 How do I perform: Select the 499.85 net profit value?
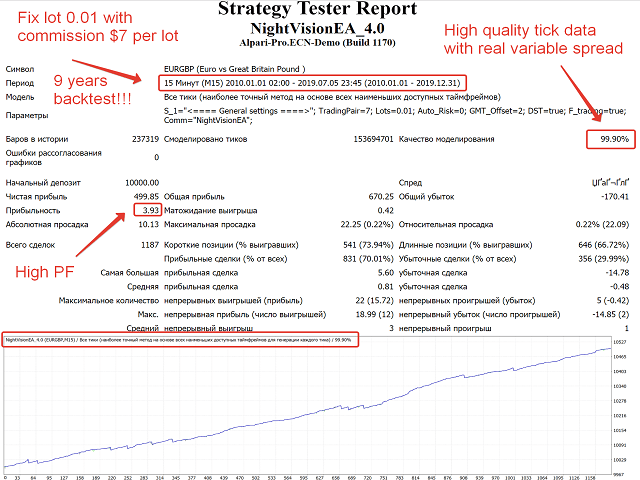(x=146, y=196)
